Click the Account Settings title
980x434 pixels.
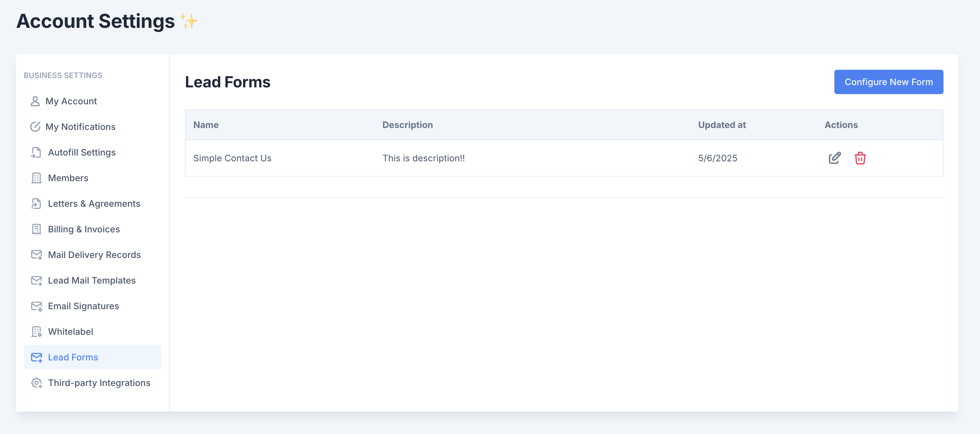click(x=95, y=21)
